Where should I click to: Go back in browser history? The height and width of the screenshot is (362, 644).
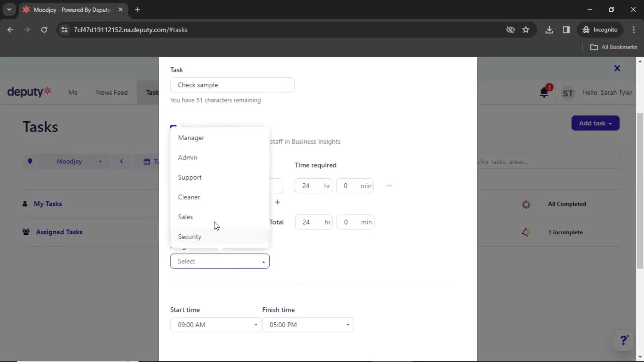(10, 29)
